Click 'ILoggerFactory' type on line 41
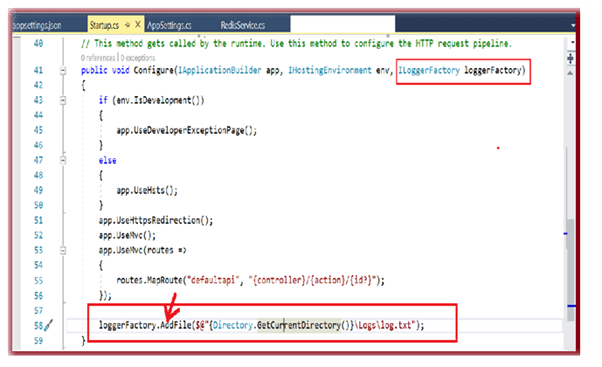The height and width of the screenshot is (367, 602). coord(429,71)
